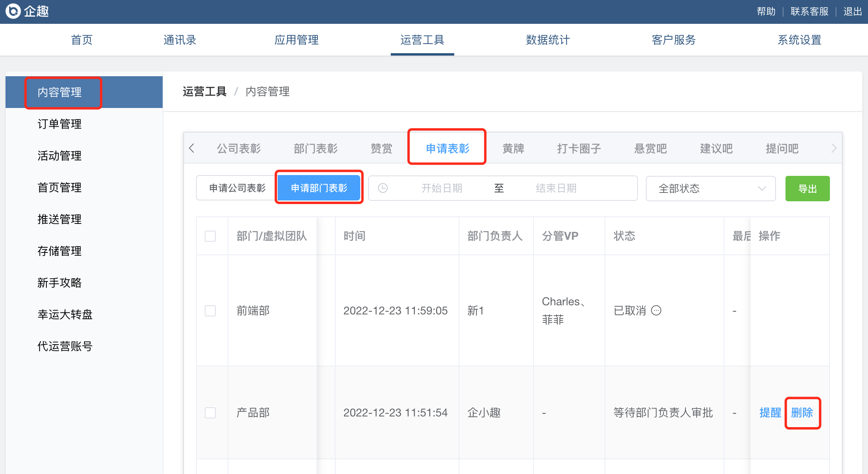Click the info icon next to 已取消
The image size is (868, 474).
tap(657, 310)
